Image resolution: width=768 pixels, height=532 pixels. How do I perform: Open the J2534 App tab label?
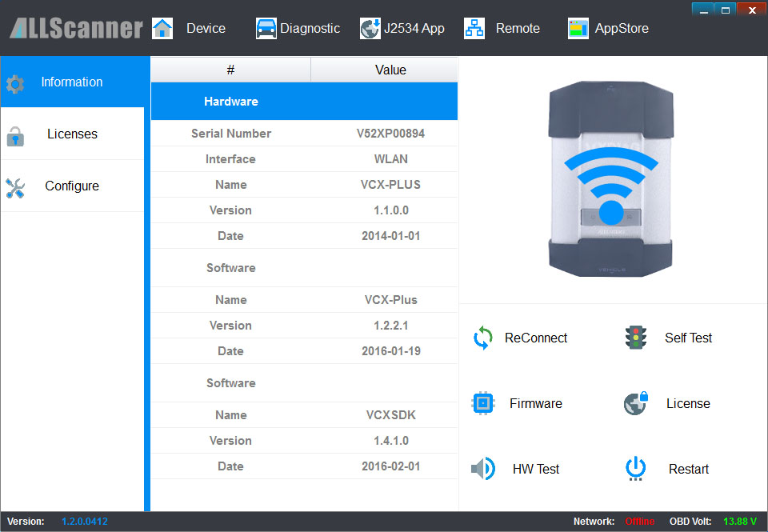[414, 29]
